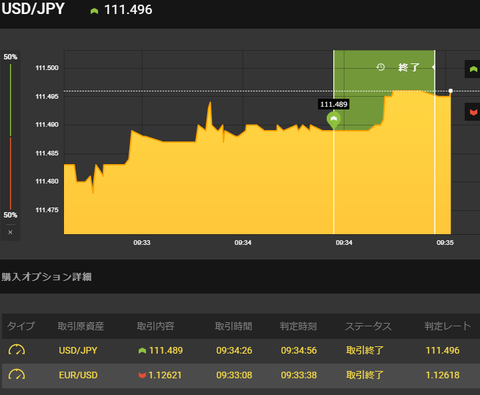The height and width of the screenshot is (395, 480).
Task: Click the 111.489 entry rate in table
Action: click(166, 351)
